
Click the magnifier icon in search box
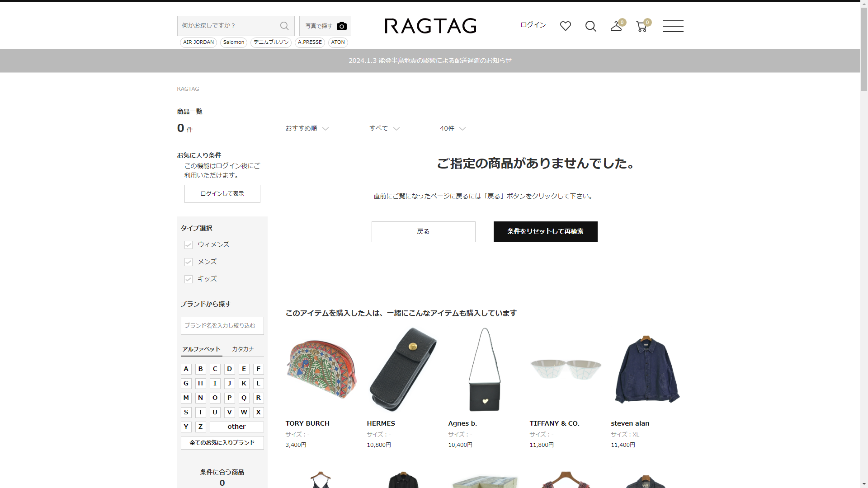point(284,26)
